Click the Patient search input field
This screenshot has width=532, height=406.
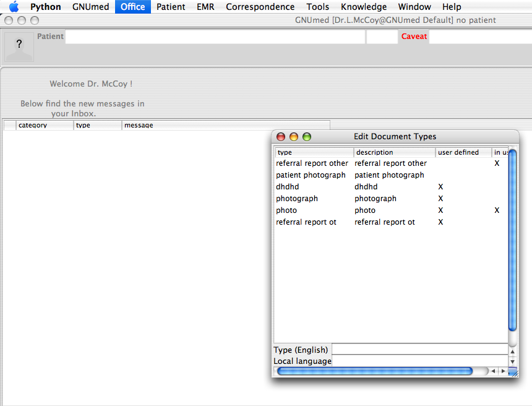pyautogui.click(x=215, y=37)
